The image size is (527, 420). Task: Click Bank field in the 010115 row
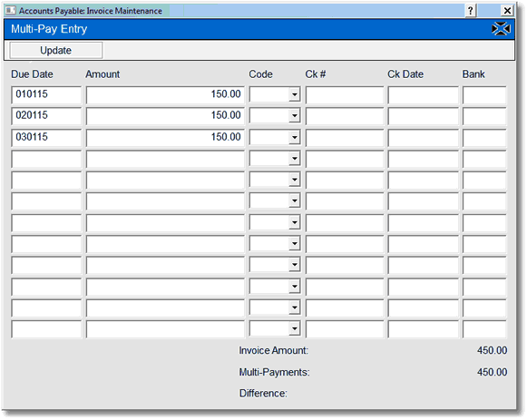point(484,94)
